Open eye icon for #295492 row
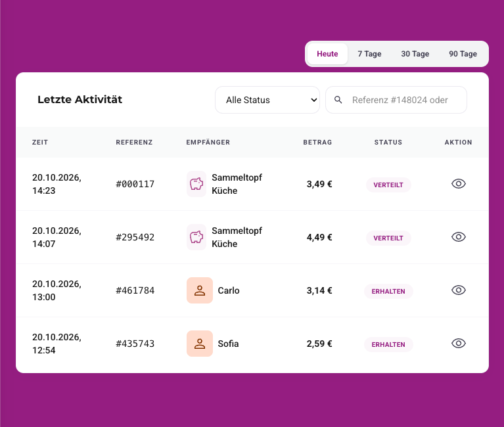504x427 pixels. tap(459, 237)
